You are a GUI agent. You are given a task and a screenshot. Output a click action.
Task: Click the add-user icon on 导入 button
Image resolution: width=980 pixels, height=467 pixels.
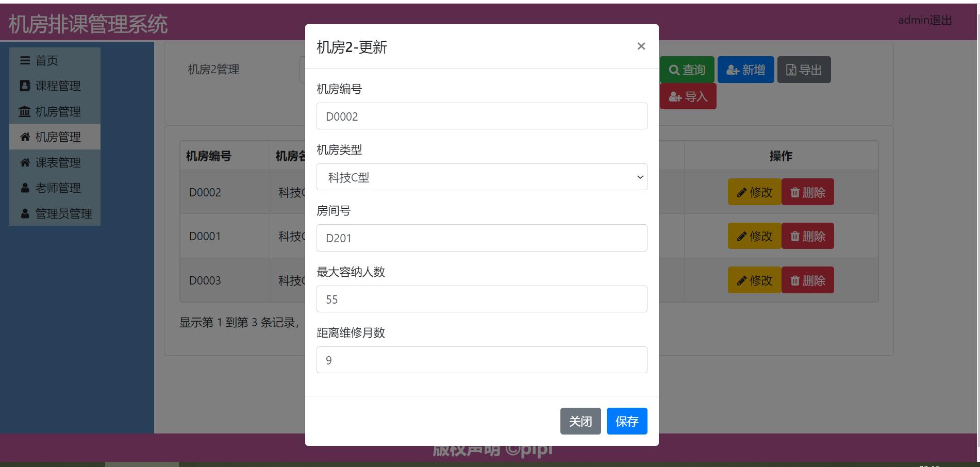point(675,97)
